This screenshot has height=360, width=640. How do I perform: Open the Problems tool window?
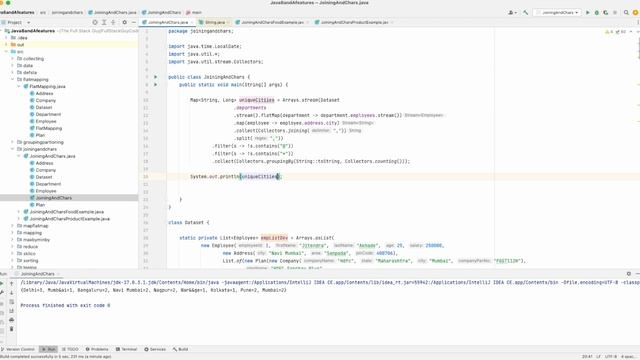(x=97, y=349)
